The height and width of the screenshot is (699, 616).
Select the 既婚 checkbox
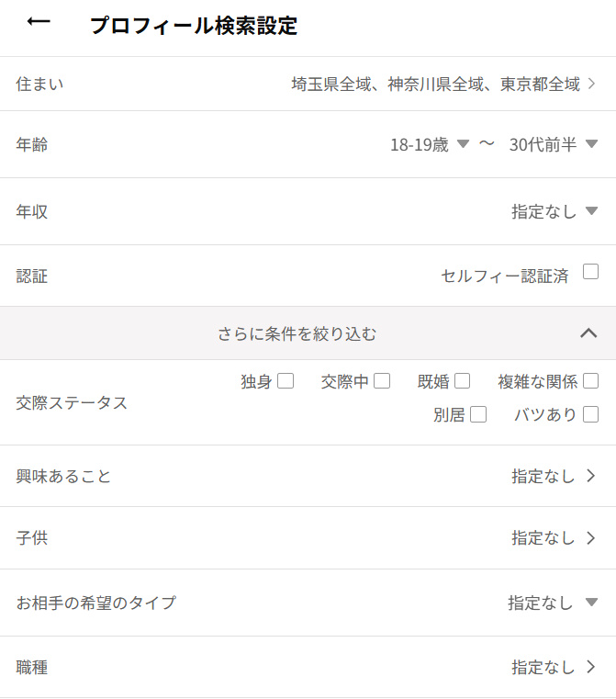tap(462, 380)
